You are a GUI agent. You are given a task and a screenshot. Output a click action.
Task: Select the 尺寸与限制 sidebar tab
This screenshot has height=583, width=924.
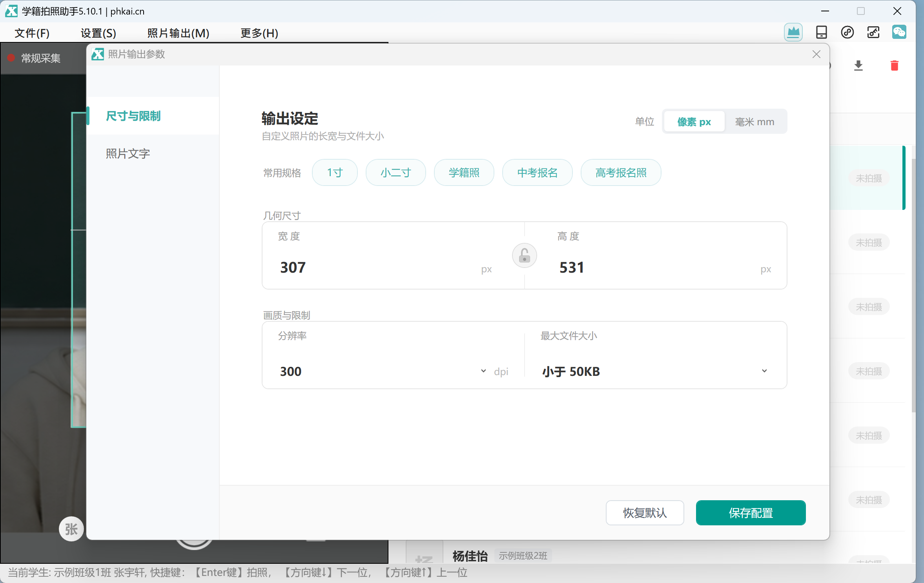(153, 116)
